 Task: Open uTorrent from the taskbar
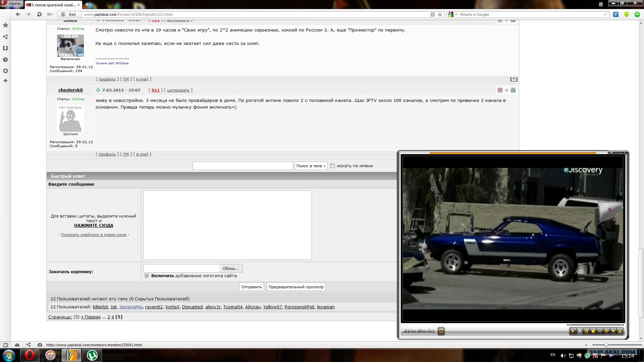92,355
